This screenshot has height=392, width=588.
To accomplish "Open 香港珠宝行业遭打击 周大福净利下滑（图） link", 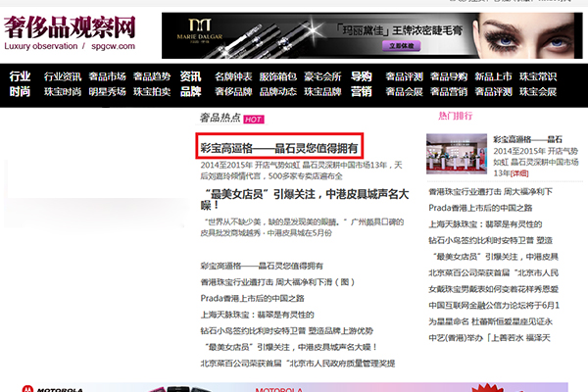I will pos(277,282).
